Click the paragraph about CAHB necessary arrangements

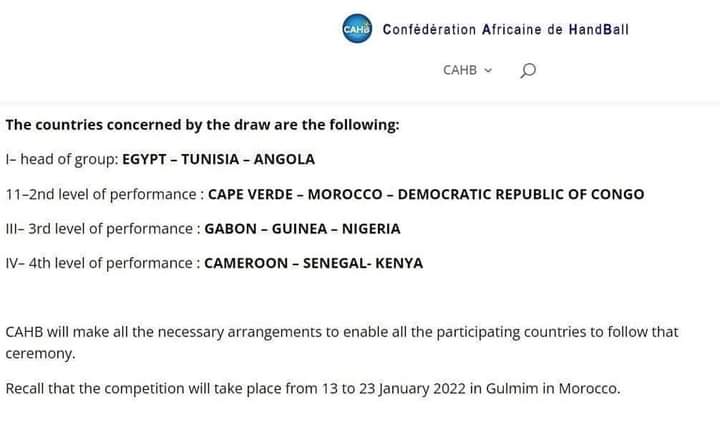[x=342, y=342]
